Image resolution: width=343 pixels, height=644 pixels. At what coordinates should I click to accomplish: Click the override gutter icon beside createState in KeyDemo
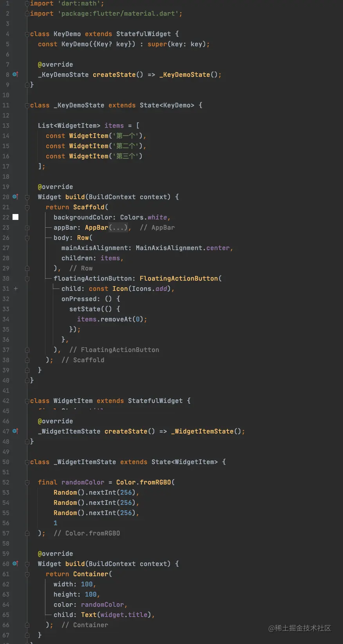[x=15, y=74]
